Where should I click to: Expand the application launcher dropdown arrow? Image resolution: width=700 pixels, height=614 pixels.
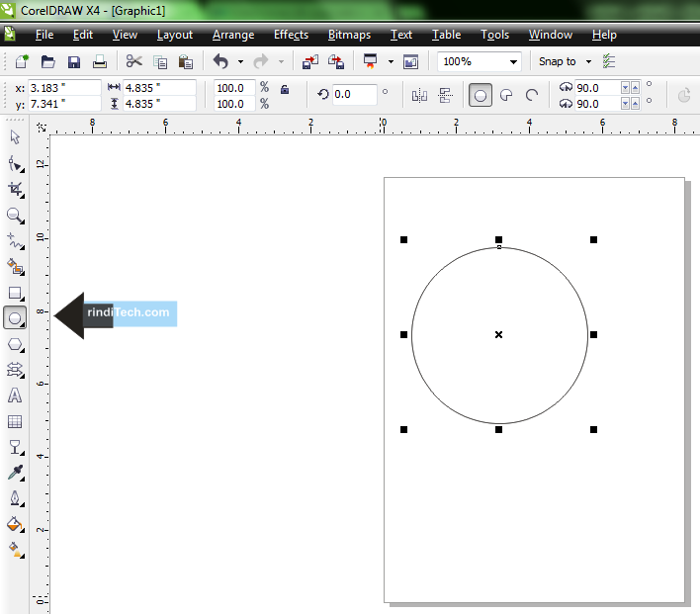point(391,61)
